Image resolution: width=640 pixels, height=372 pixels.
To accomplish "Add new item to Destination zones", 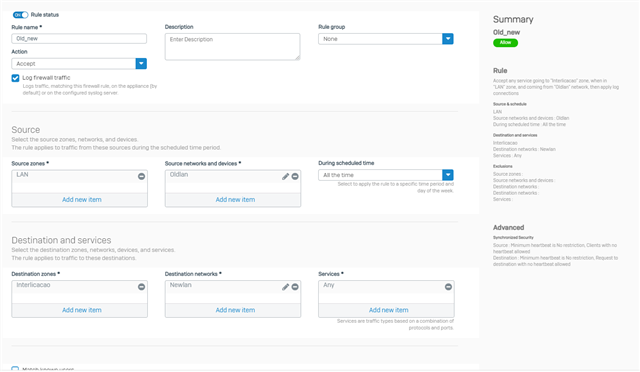I will click(82, 310).
